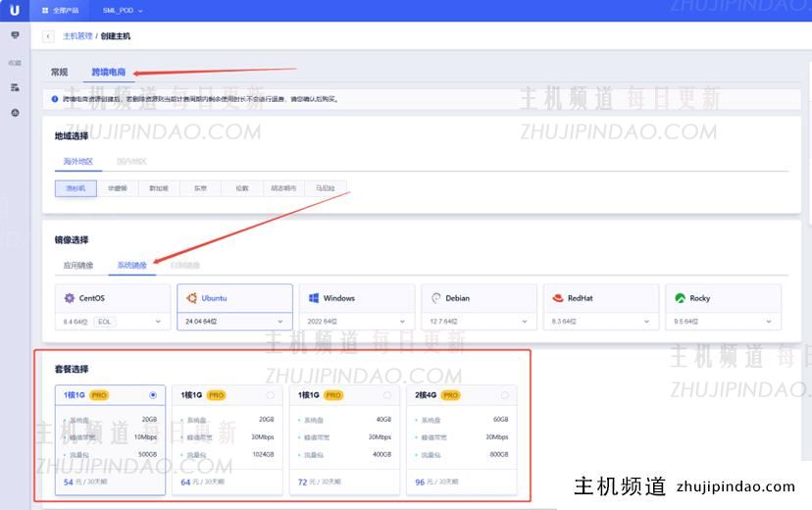Choose the 2核4G plan radio button

[505, 395]
